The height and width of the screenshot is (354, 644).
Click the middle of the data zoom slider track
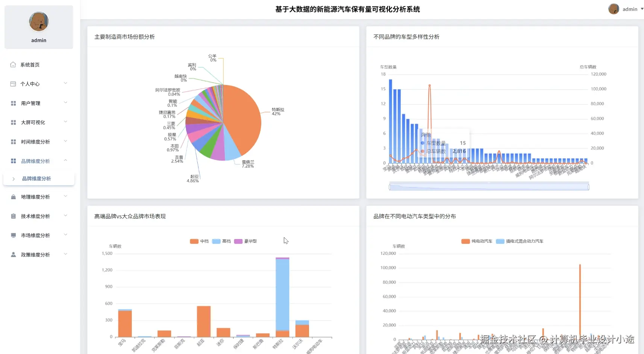pos(489,187)
